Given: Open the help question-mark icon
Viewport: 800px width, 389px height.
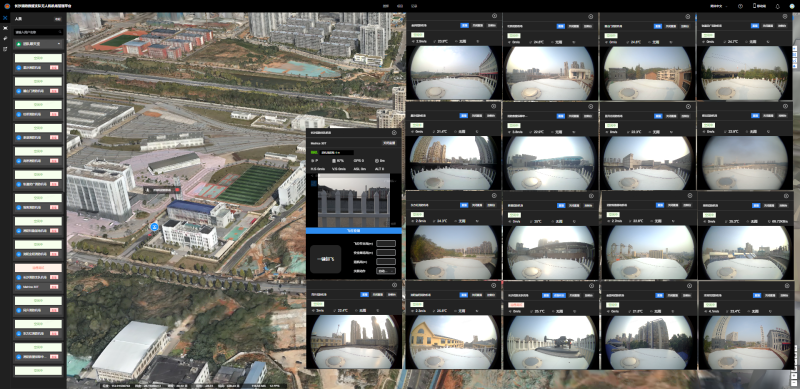Looking at the screenshot, I should tap(740, 6).
